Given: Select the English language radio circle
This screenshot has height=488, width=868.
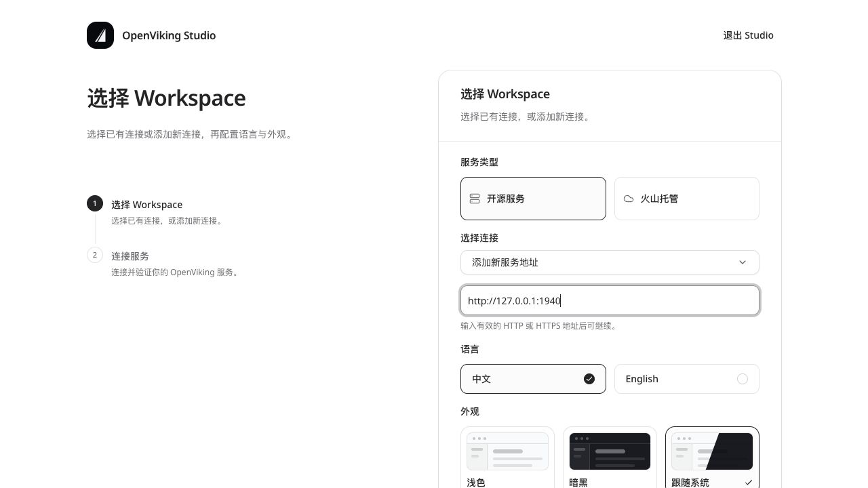Looking at the screenshot, I should [x=743, y=379].
